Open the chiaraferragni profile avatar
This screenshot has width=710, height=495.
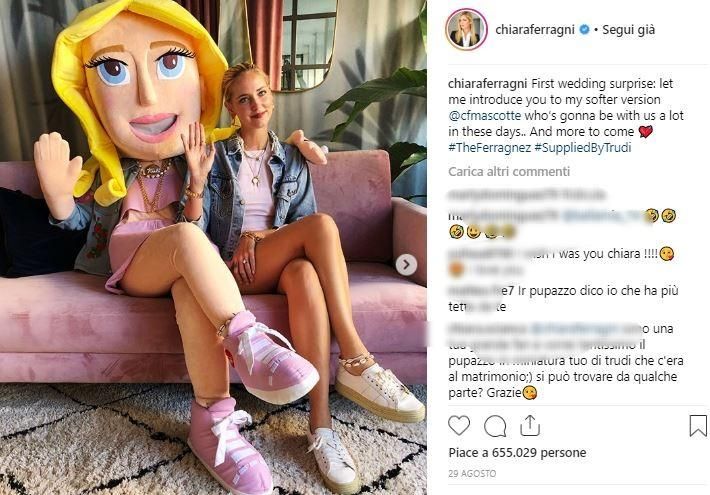click(x=466, y=29)
